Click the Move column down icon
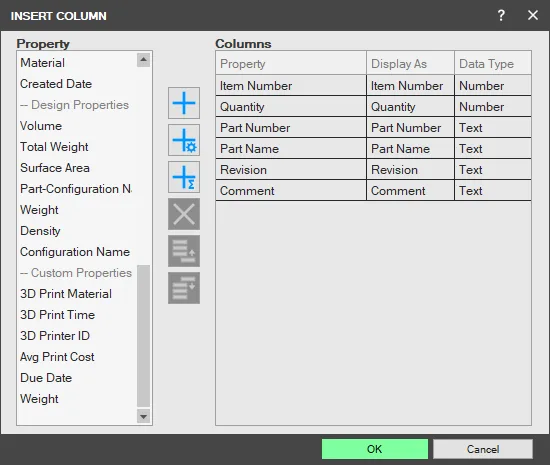The width and height of the screenshot is (550, 465). (184, 288)
